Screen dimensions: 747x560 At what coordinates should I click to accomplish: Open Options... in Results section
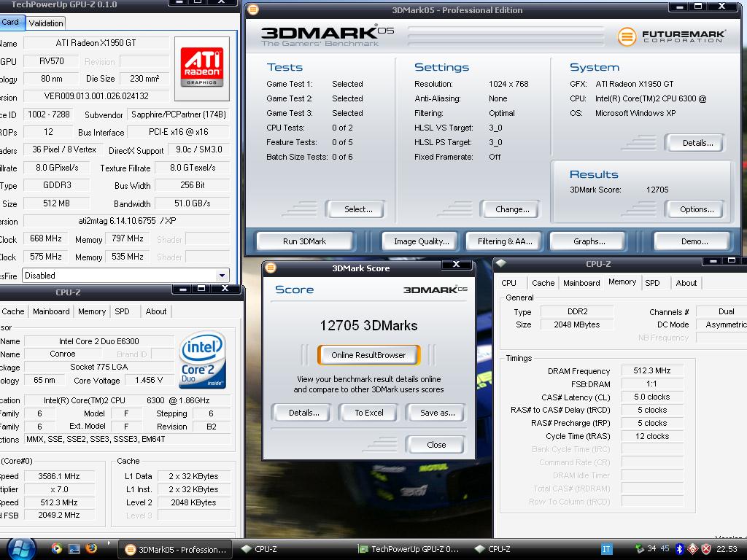(x=697, y=209)
